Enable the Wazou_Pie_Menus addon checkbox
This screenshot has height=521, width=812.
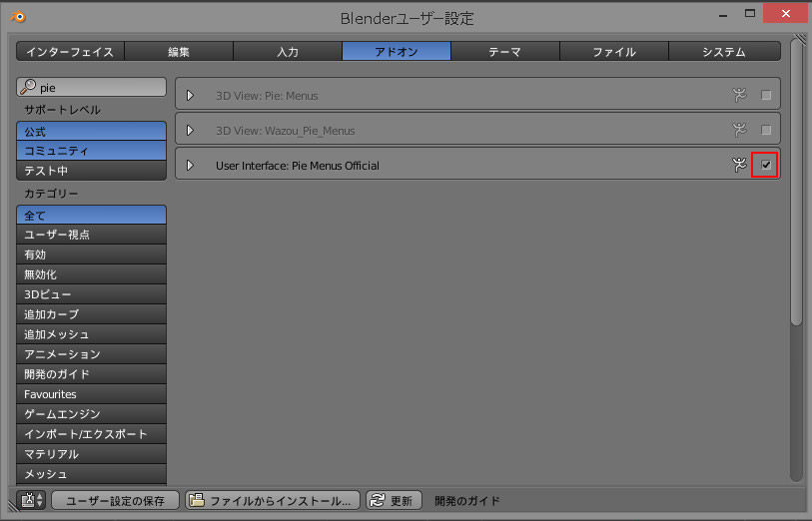766,131
